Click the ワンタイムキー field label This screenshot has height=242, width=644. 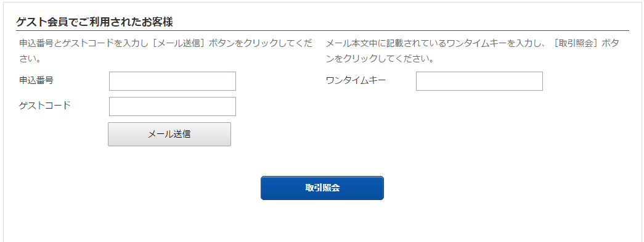point(356,80)
